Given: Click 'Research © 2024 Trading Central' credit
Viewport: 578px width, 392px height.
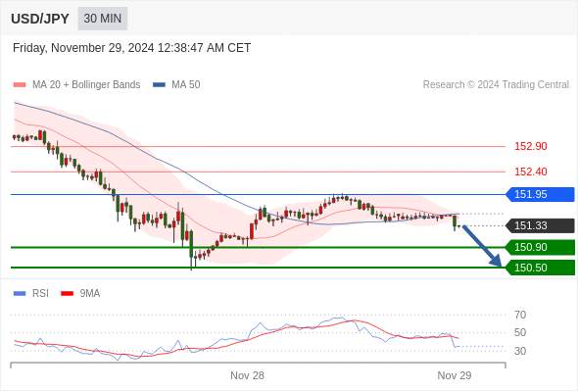Looking at the screenshot, I should point(496,85).
